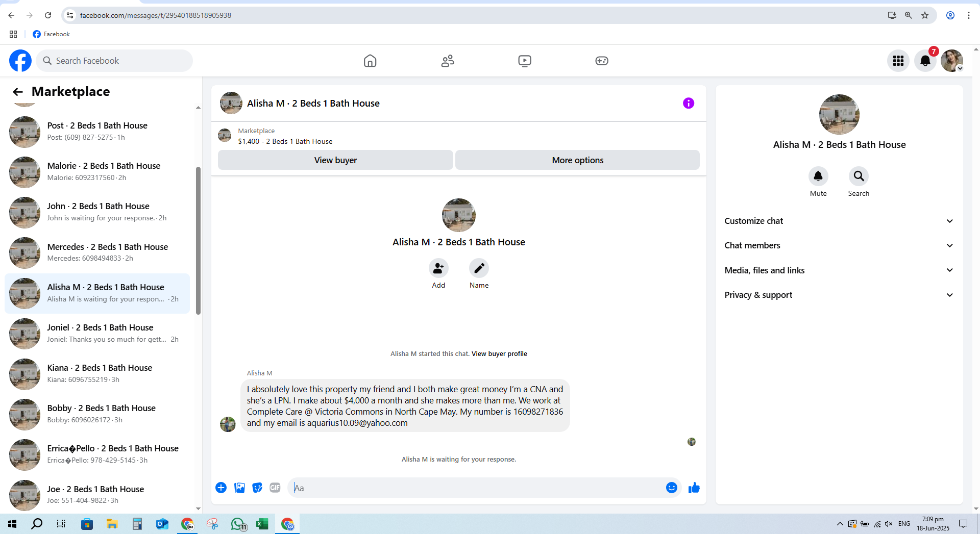Go to Facebook Home feed icon

click(x=370, y=61)
